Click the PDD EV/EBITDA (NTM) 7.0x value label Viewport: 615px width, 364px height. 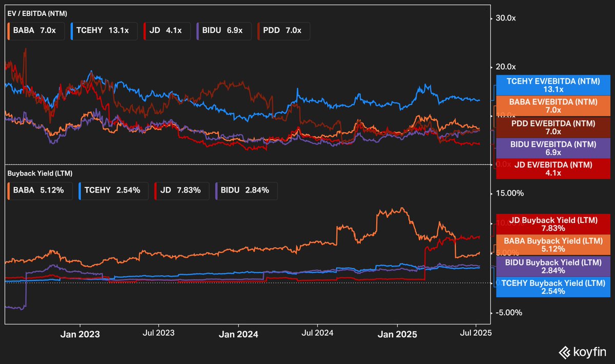pyautogui.click(x=553, y=127)
